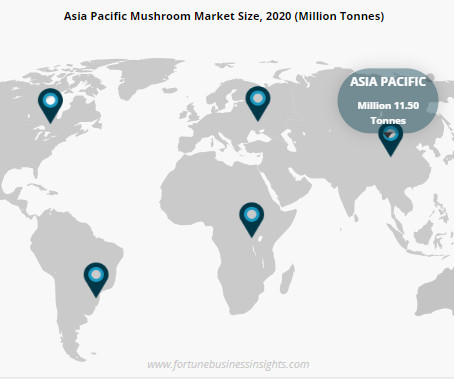454x379 pixels.
Task: Click the North America map pin
Action: (50, 106)
